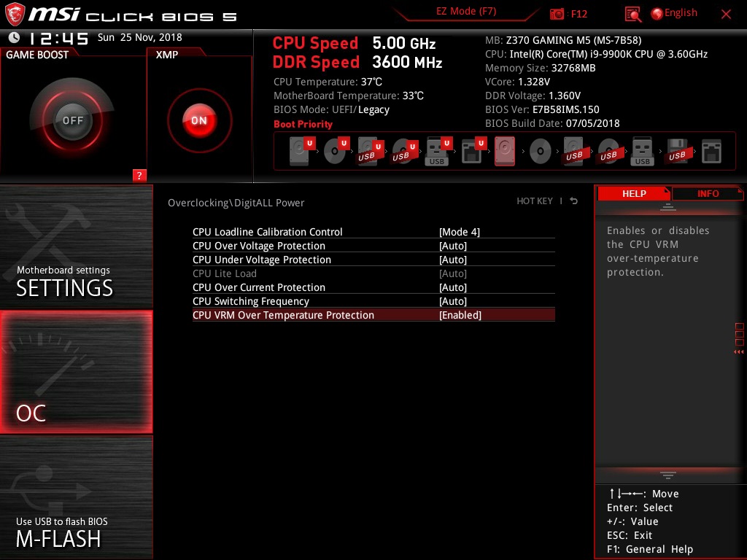
Task: Click the help panel bottom grip arrow
Action: [x=668, y=475]
